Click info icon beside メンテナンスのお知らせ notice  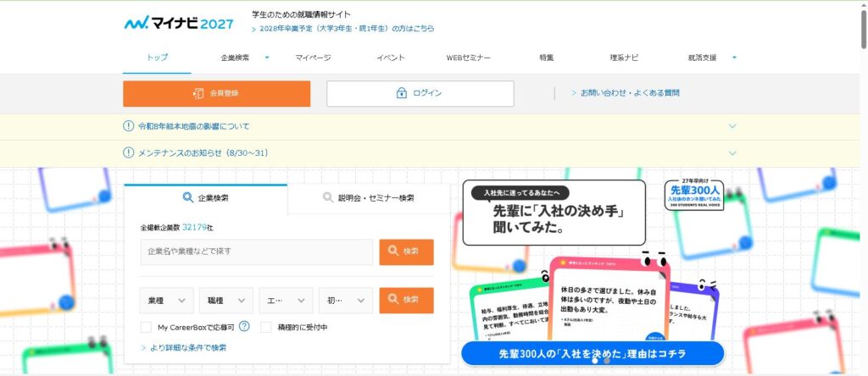click(x=129, y=152)
